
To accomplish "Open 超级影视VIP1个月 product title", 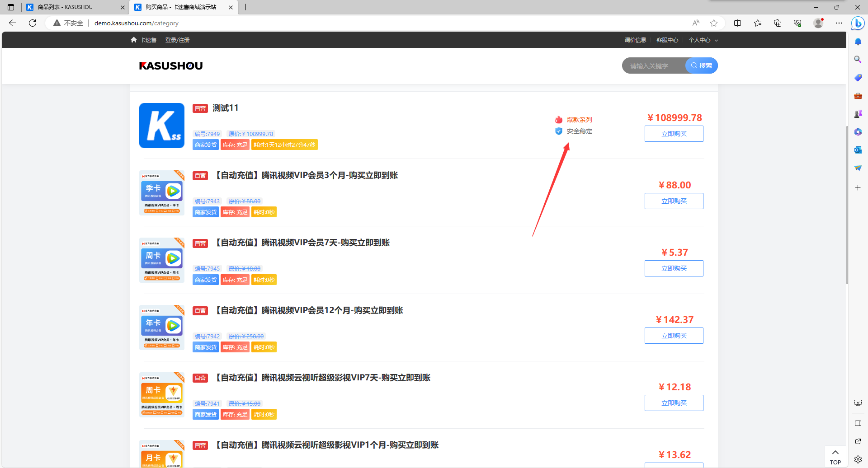I will click(x=325, y=445).
